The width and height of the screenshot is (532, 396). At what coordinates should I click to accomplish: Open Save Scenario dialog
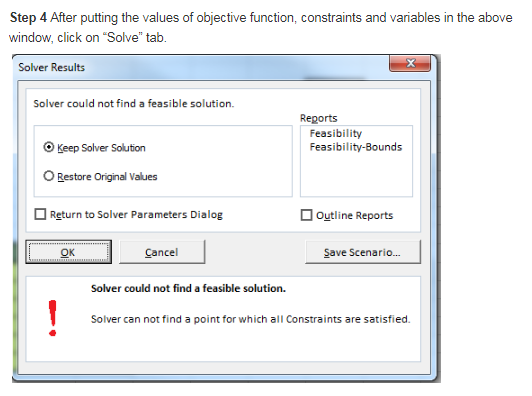[x=363, y=252]
